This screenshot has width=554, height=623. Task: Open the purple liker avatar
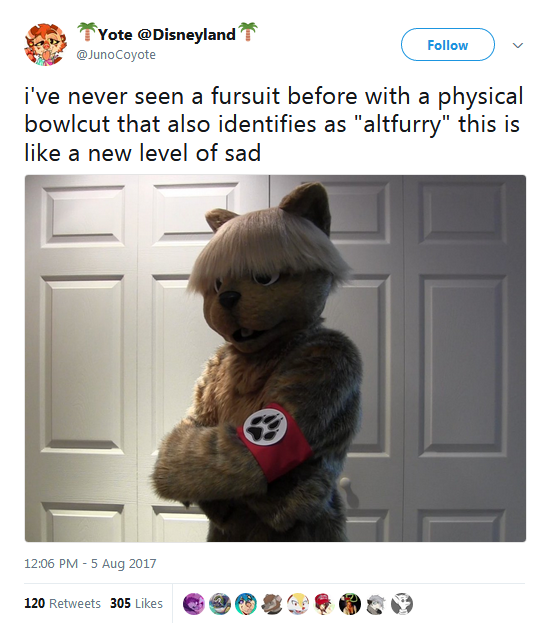194,604
